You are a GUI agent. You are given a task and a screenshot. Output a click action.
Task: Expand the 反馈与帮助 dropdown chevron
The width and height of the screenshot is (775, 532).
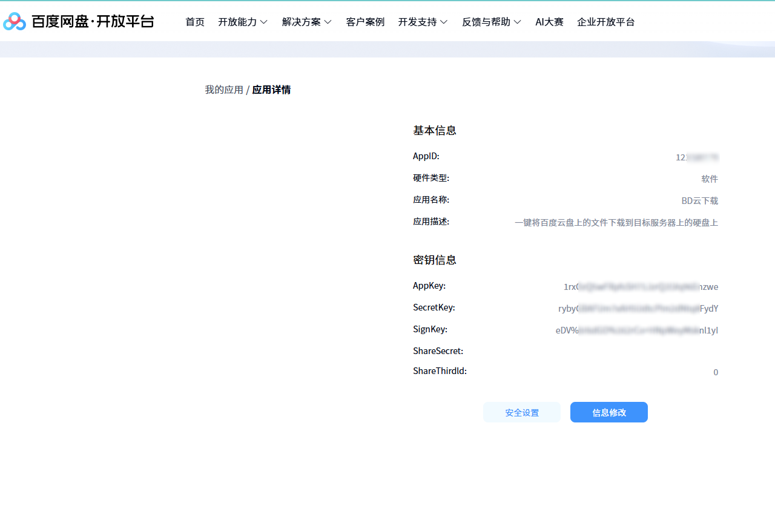click(x=518, y=22)
